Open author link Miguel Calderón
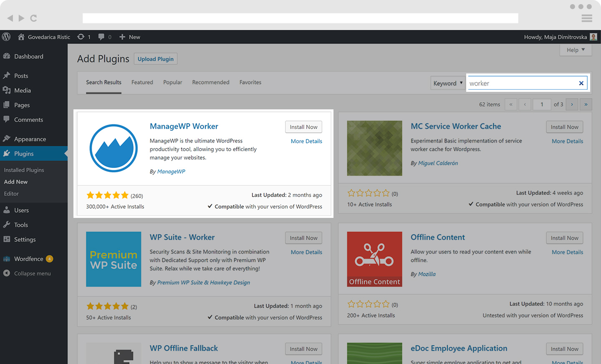 (438, 163)
